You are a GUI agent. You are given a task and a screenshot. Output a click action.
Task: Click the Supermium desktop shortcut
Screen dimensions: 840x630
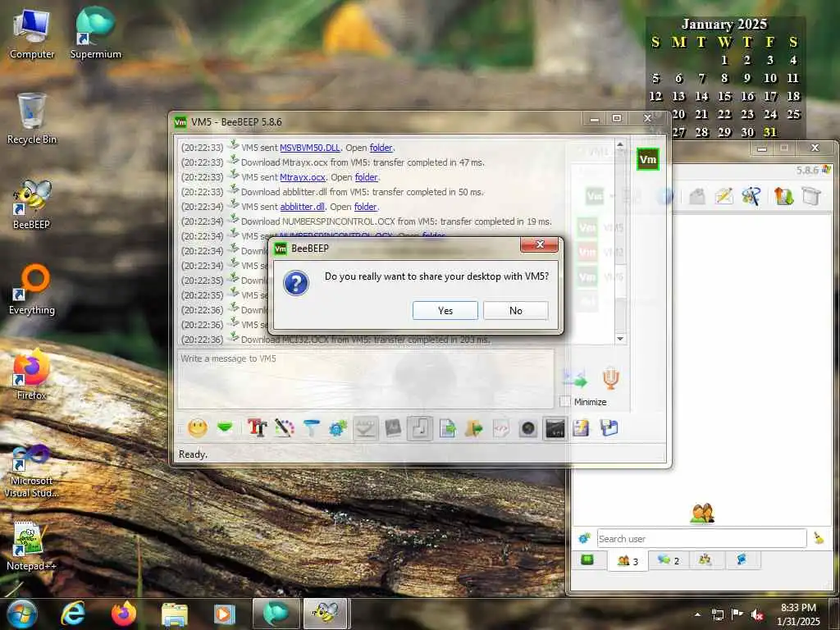tap(95, 33)
